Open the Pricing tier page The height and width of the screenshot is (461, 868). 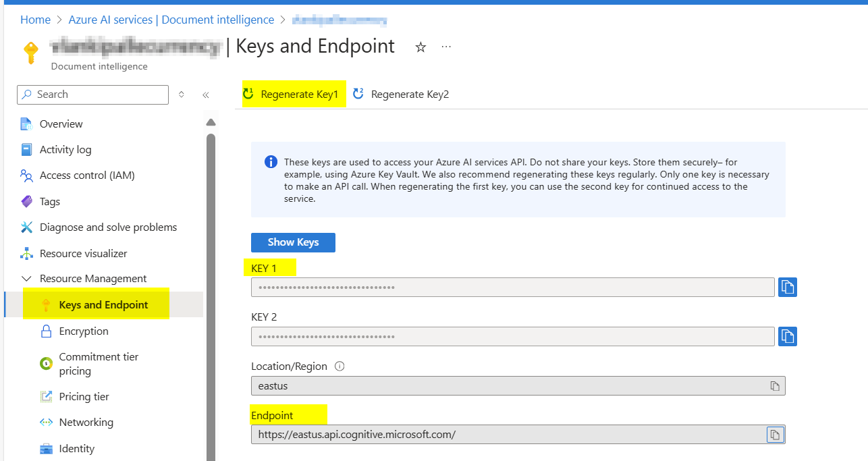pyautogui.click(x=84, y=397)
